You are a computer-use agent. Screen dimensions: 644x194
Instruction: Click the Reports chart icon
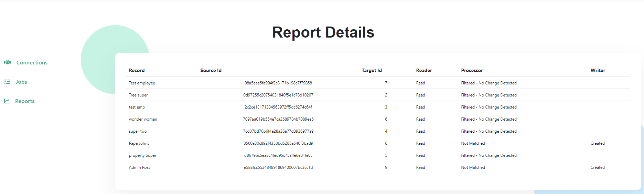click(7, 101)
